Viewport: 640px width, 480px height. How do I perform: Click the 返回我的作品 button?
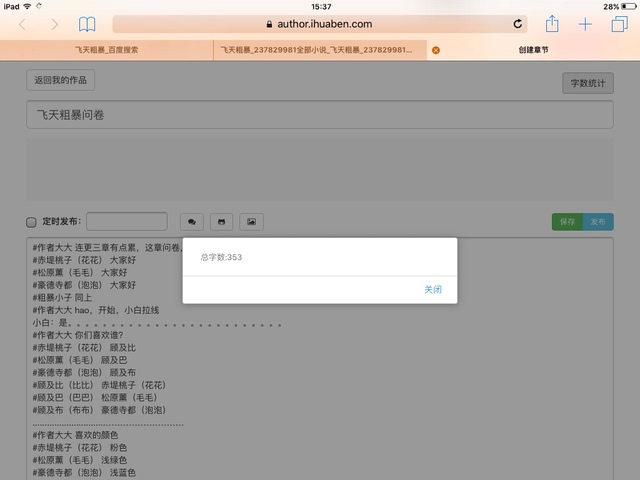point(60,80)
